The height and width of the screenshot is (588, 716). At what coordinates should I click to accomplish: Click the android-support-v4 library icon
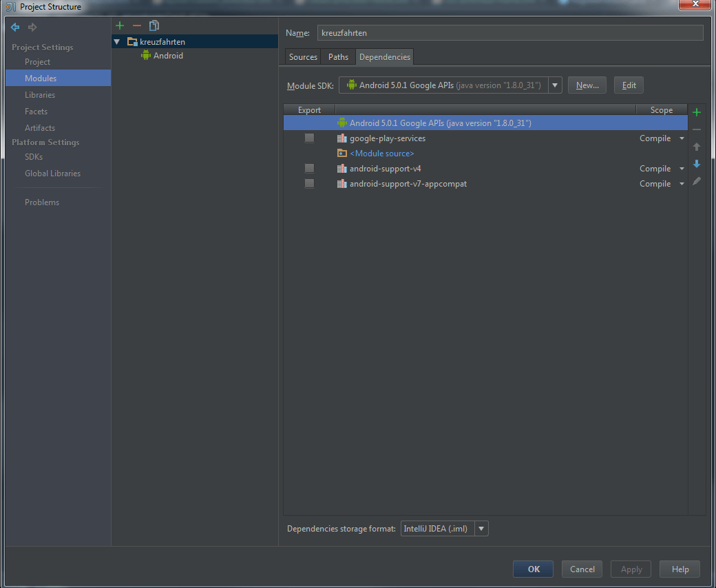click(341, 169)
